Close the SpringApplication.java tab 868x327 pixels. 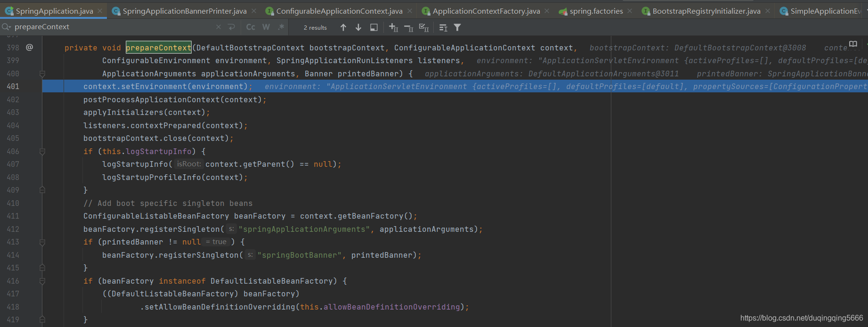point(100,11)
